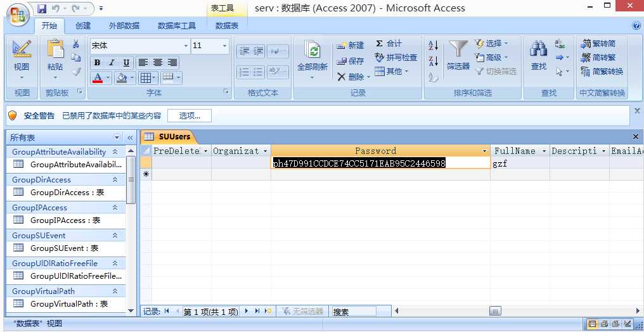Viewport: 644px width, 332px height.
Task: Click the Go To arrow icon
Action: 560,58
